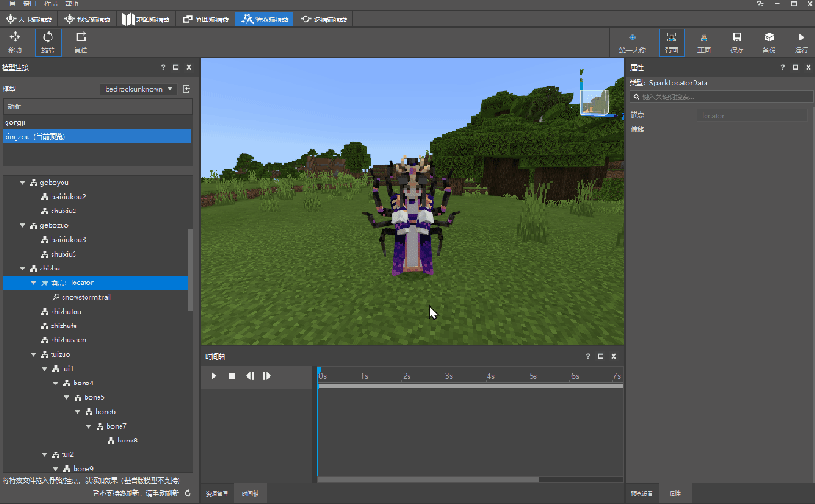
Task: Select the Move gizmo tool
Action: (15, 42)
